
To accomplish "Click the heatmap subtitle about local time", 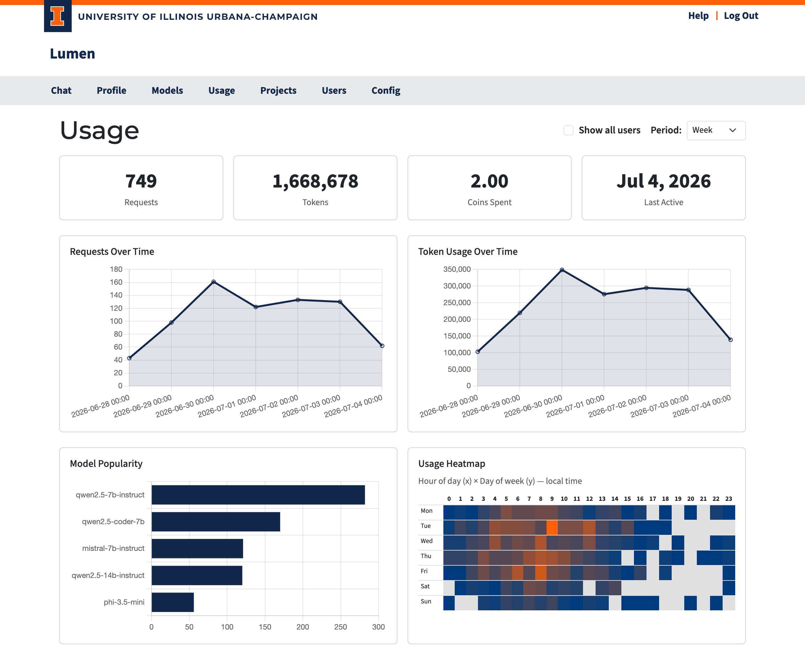I will click(500, 481).
